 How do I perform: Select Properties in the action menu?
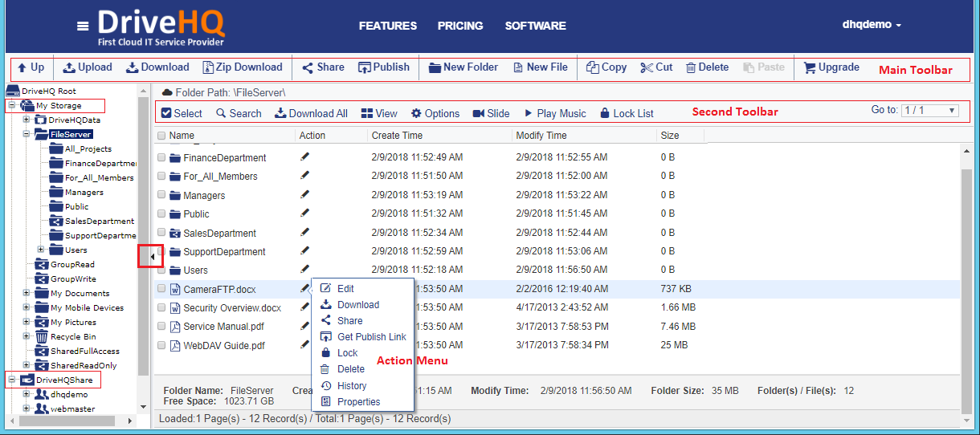358,402
